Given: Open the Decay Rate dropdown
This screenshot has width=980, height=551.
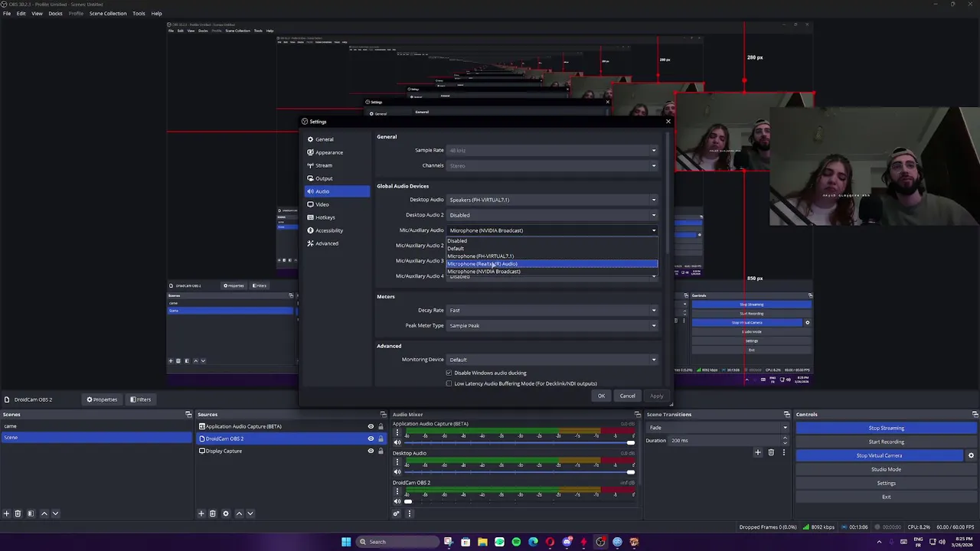Looking at the screenshot, I should click(x=553, y=310).
